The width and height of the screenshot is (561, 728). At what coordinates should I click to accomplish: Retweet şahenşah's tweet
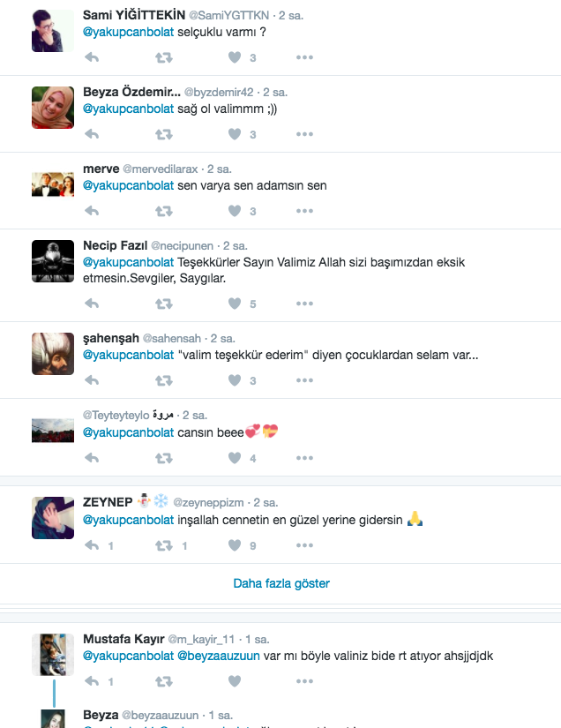coord(164,380)
